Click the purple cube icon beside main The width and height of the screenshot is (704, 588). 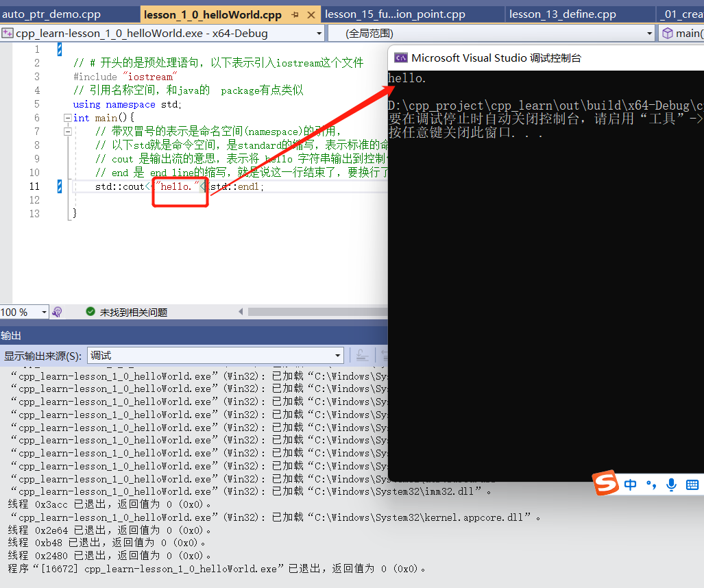(668, 33)
